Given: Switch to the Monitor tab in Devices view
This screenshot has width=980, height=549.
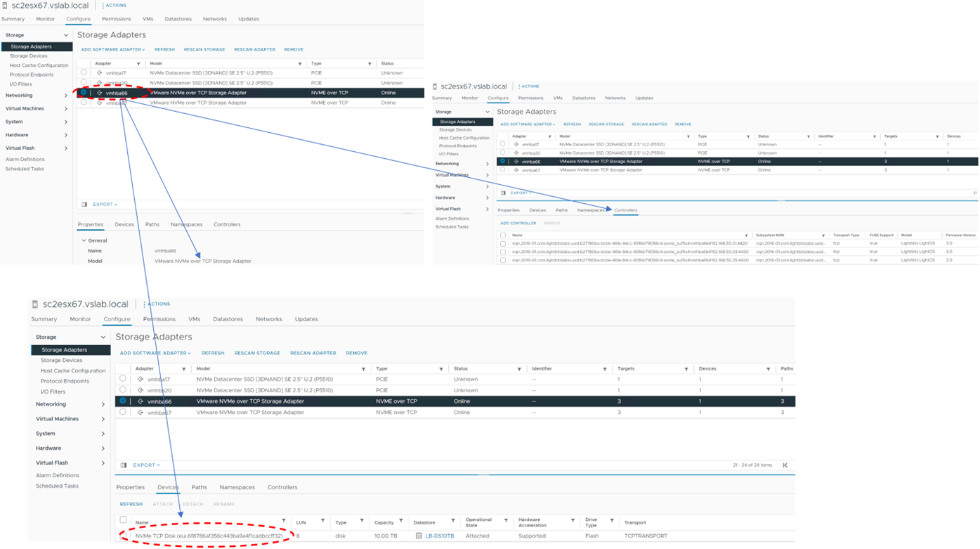Looking at the screenshot, I should (x=80, y=319).
